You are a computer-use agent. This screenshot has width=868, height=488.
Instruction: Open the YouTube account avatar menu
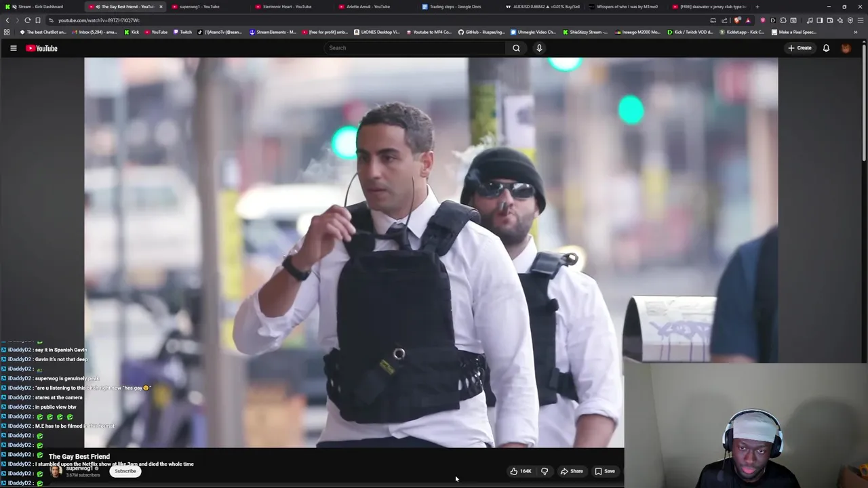pyautogui.click(x=846, y=48)
